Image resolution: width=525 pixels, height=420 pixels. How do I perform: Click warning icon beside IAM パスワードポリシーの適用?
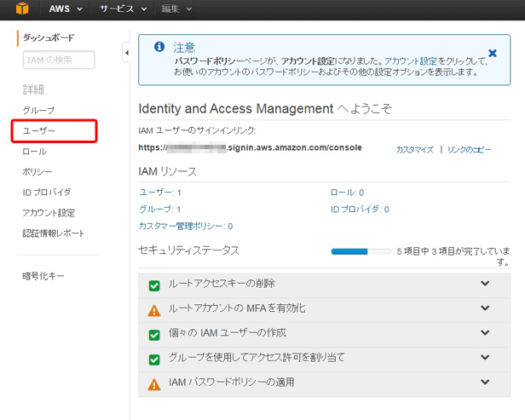(x=154, y=384)
